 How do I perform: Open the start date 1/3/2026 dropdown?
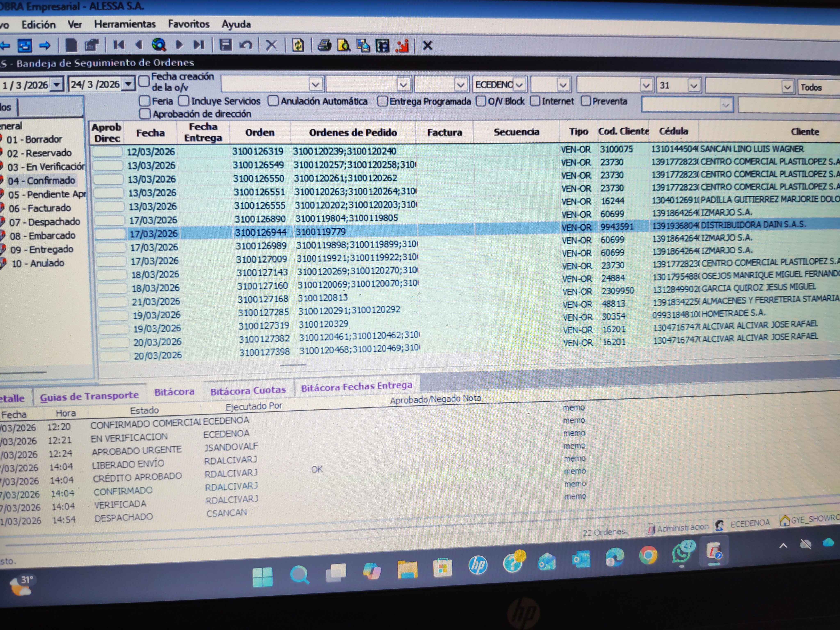(57, 84)
